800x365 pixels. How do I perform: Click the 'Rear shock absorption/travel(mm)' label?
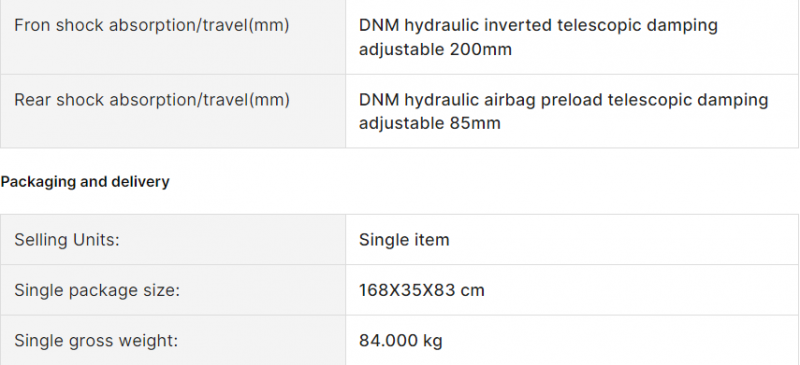click(x=152, y=100)
